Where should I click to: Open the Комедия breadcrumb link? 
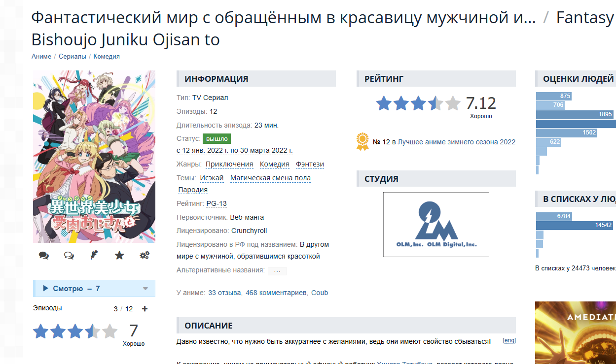point(107,57)
